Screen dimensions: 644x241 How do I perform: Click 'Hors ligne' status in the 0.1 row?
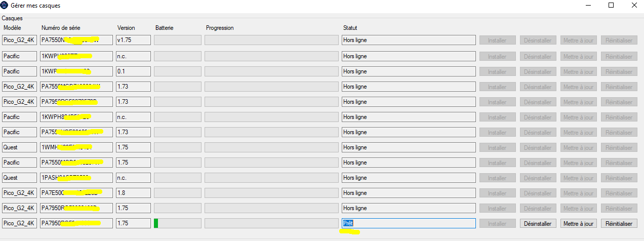[x=409, y=71]
